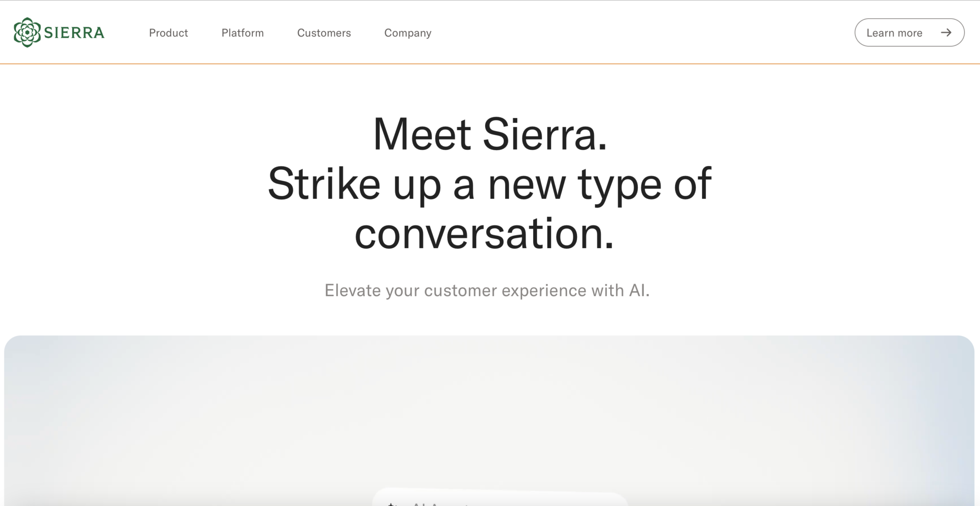Click the word "type" in the headline

click(620, 184)
